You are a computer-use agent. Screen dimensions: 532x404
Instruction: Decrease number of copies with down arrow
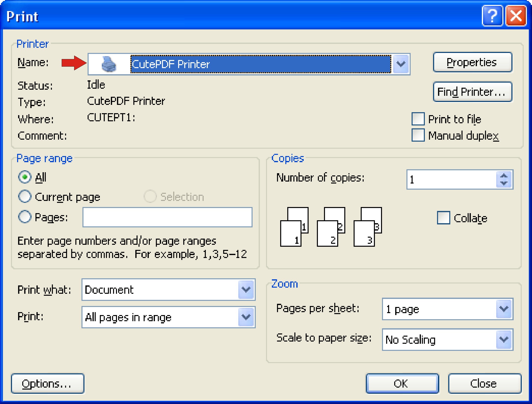pos(504,183)
